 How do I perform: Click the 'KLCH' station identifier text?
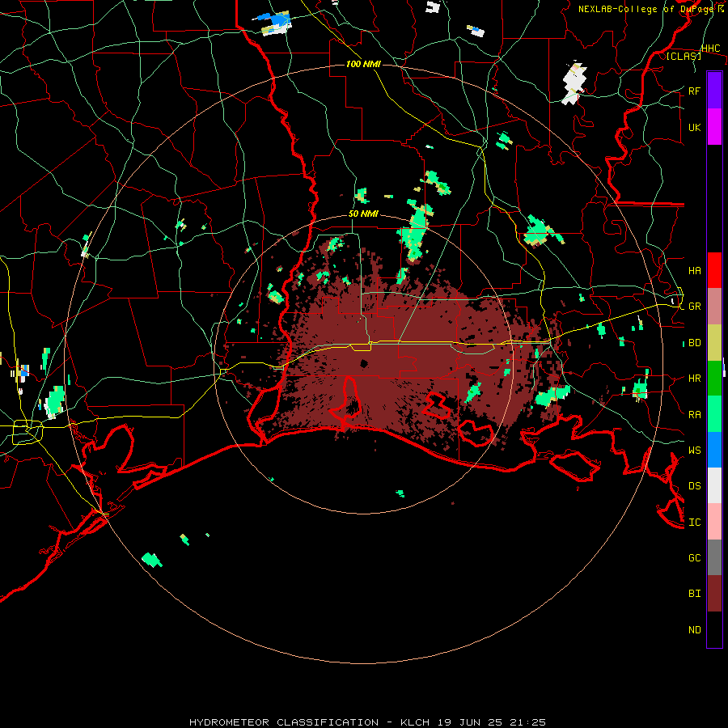[x=415, y=722]
